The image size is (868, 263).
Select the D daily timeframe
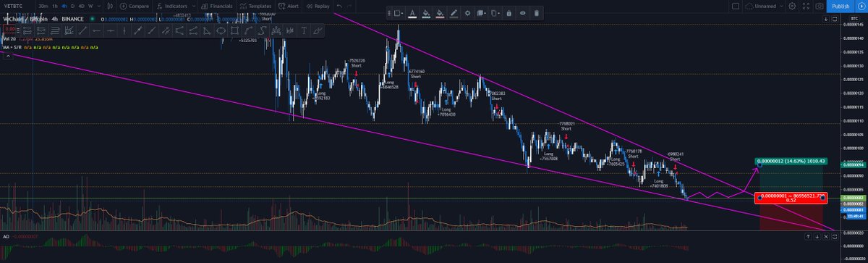(x=72, y=6)
